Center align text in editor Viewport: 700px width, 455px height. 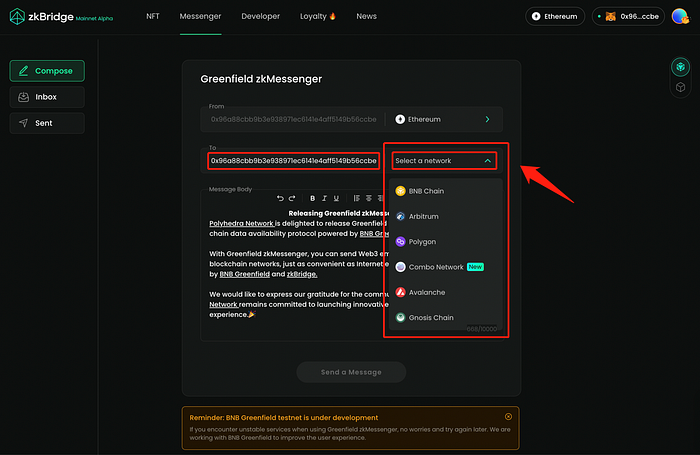click(369, 198)
